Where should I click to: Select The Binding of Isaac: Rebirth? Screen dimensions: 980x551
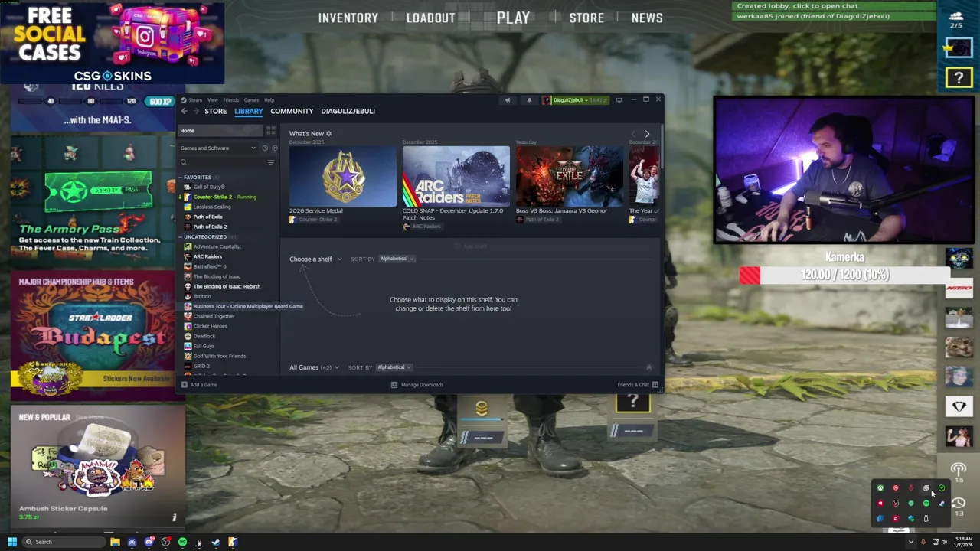pos(223,286)
